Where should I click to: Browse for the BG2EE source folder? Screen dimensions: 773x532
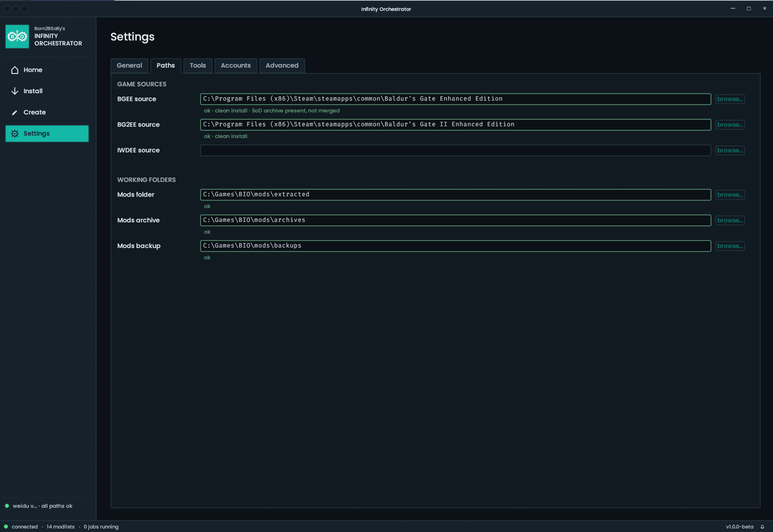pyautogui.click(x=730, y=124)
